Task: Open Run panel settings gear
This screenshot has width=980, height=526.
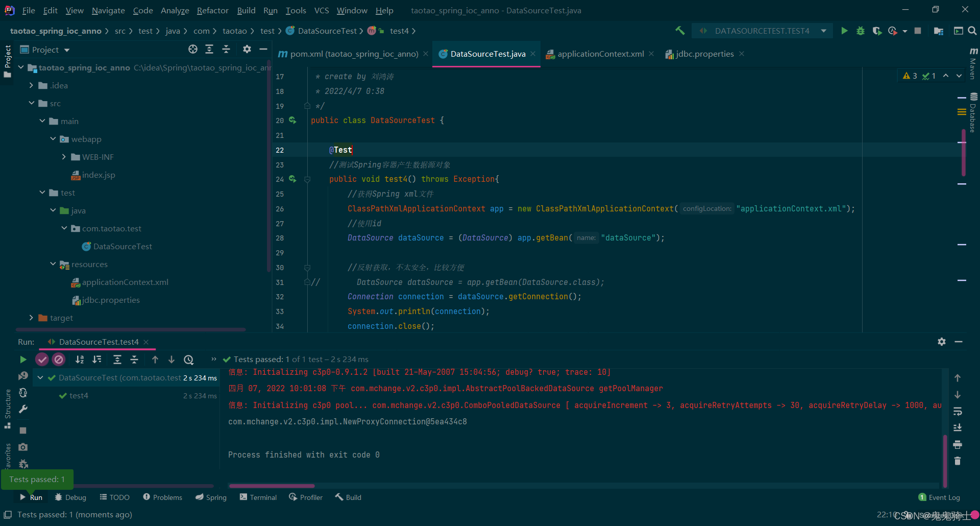Action: click(x=942, y=342)
